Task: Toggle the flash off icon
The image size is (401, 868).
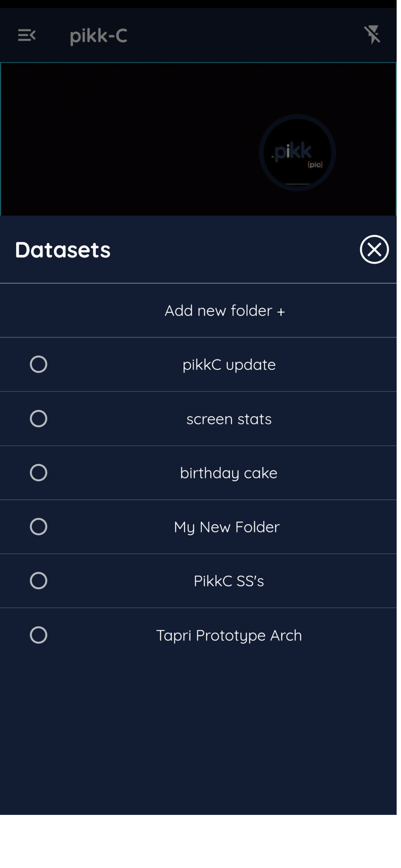Action: pyautogui.click(x=376, y=35)
